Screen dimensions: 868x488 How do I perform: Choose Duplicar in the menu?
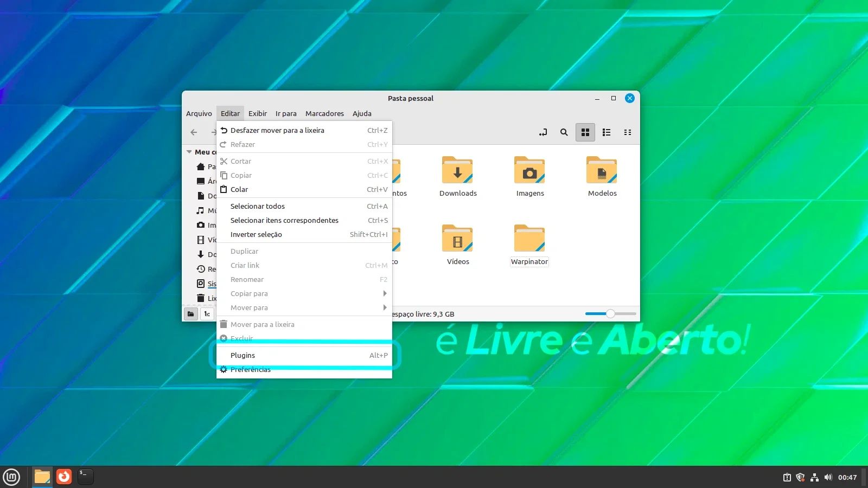point(304,251)
